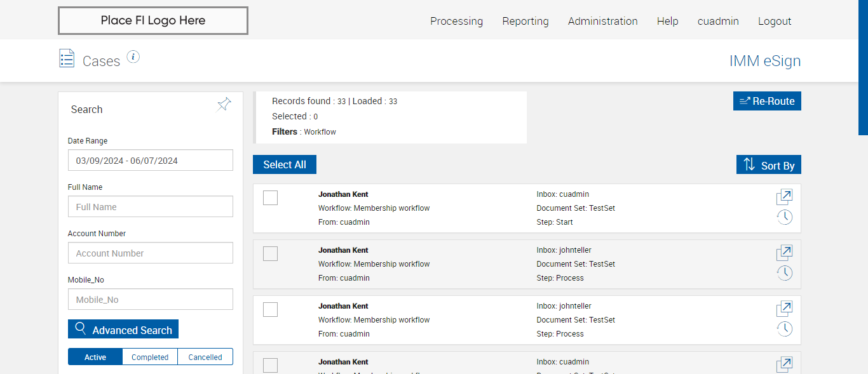868x374 pixels.
Task: Open the Sort By dropdown
Action: [769, 165]
